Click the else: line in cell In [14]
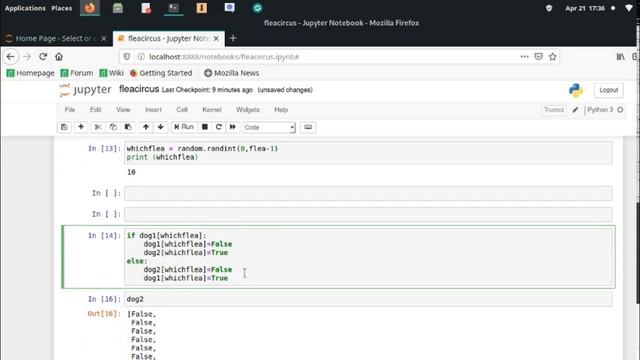Screen dimensions: 640x360 pos(137,261)
